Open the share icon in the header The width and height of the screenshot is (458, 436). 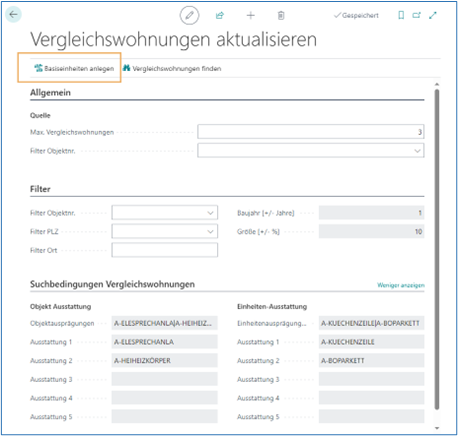tap(220, 15)
